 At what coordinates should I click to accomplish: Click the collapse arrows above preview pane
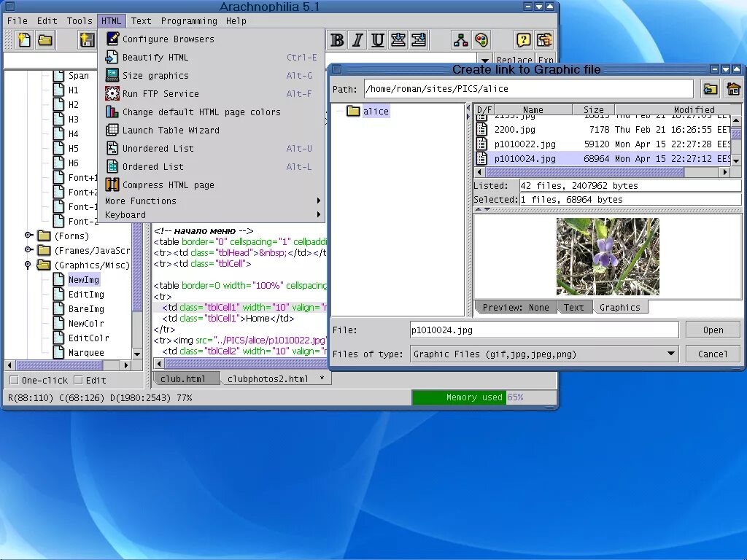coord(483,209)
